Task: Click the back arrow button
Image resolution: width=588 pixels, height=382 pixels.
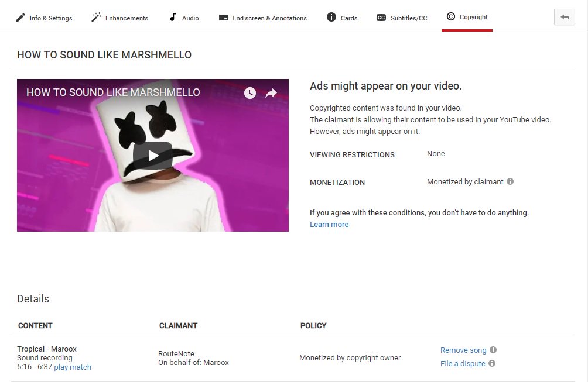Action: [565, 17]
